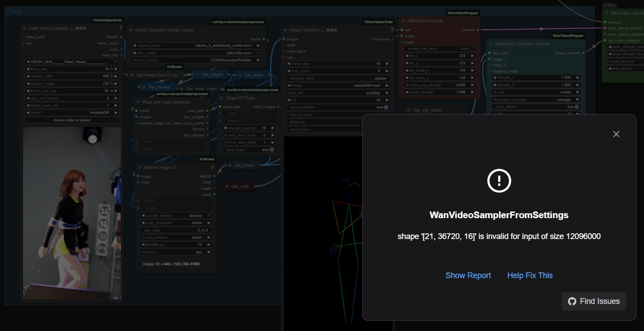Select the Set_frames node
This screenshot has height=331, width=644.
point(156,87)
